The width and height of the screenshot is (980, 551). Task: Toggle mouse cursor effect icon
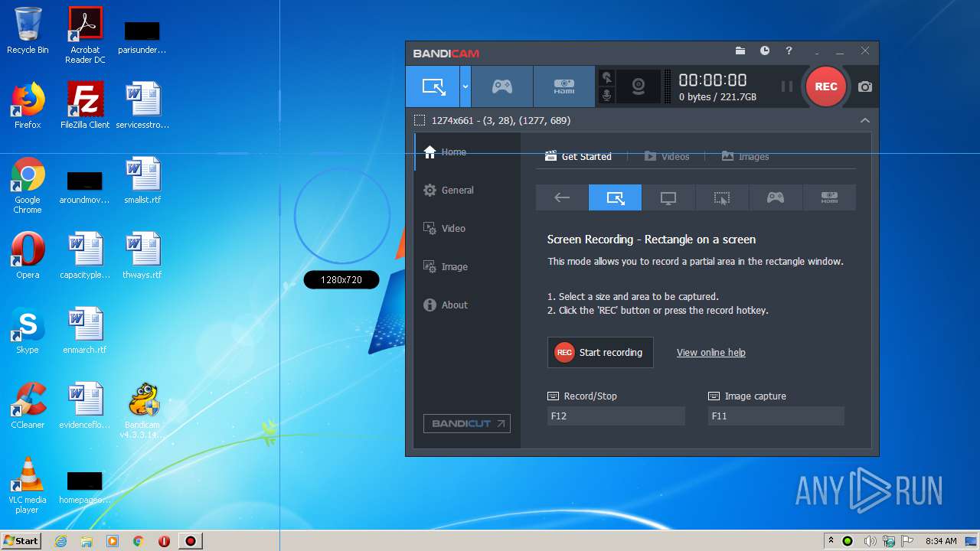point(606,77)
